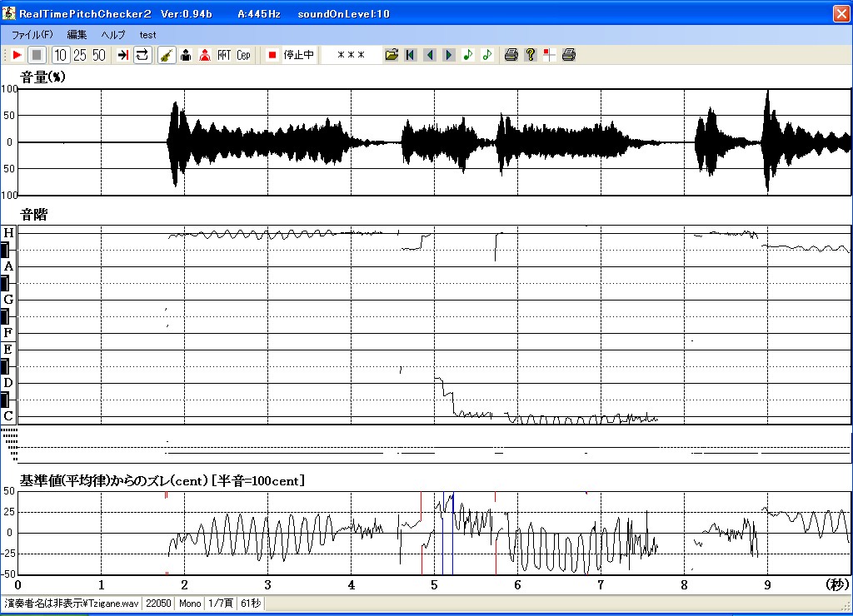853x616 pixels.
Task: Click the *** note display field
Action: point(351,55)
